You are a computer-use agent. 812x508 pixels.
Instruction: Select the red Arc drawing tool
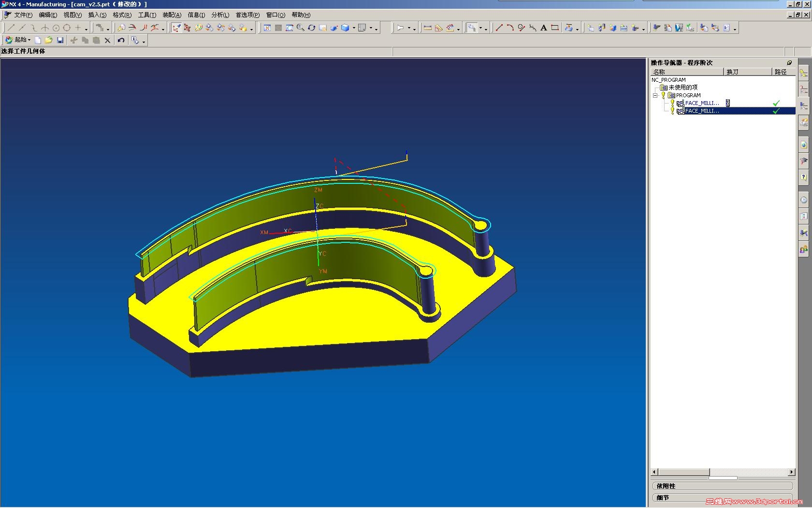coord(510,28)
